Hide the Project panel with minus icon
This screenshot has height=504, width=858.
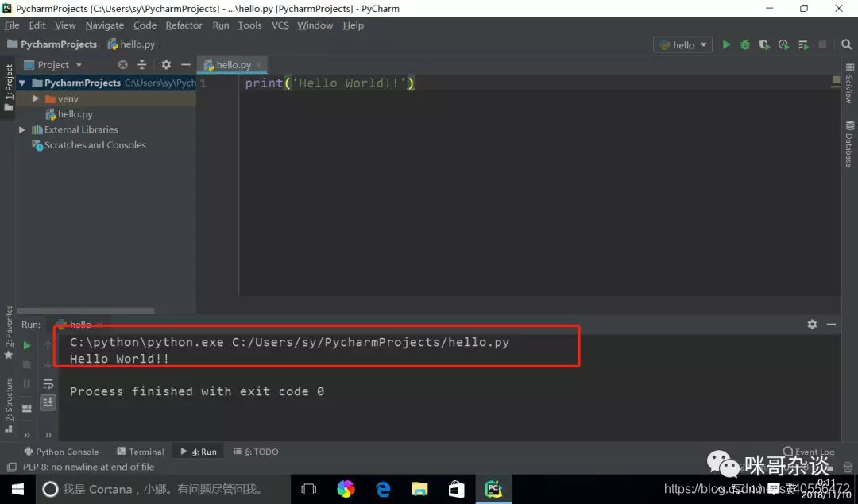tap(185, 64)
